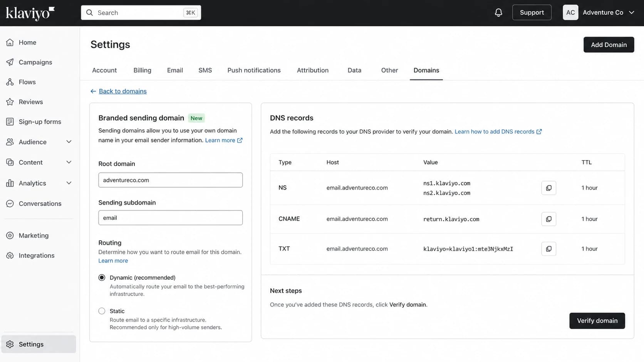Click external link icon beside Learn more

pos(240,140)
